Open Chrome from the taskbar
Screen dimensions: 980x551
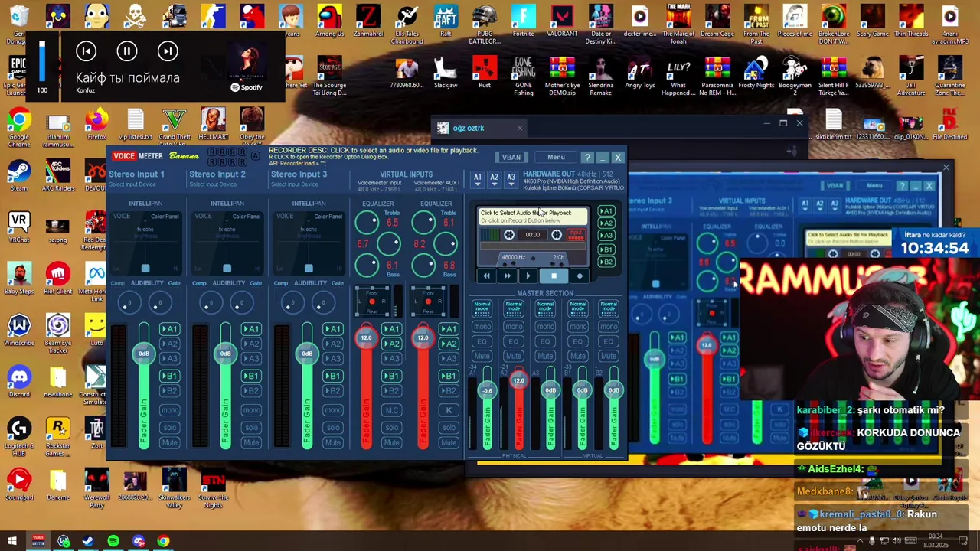point(163,542)
